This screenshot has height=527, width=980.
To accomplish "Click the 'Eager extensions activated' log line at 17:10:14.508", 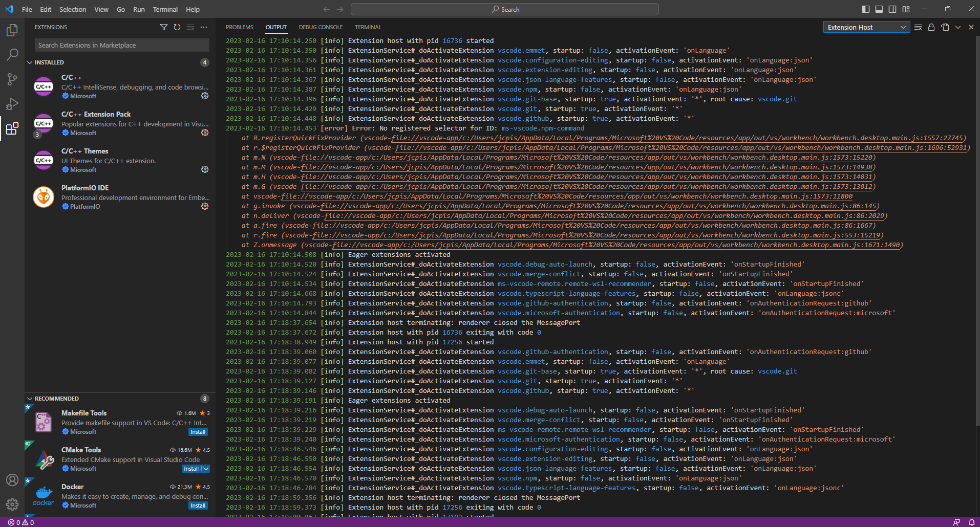I will point(338,255).
